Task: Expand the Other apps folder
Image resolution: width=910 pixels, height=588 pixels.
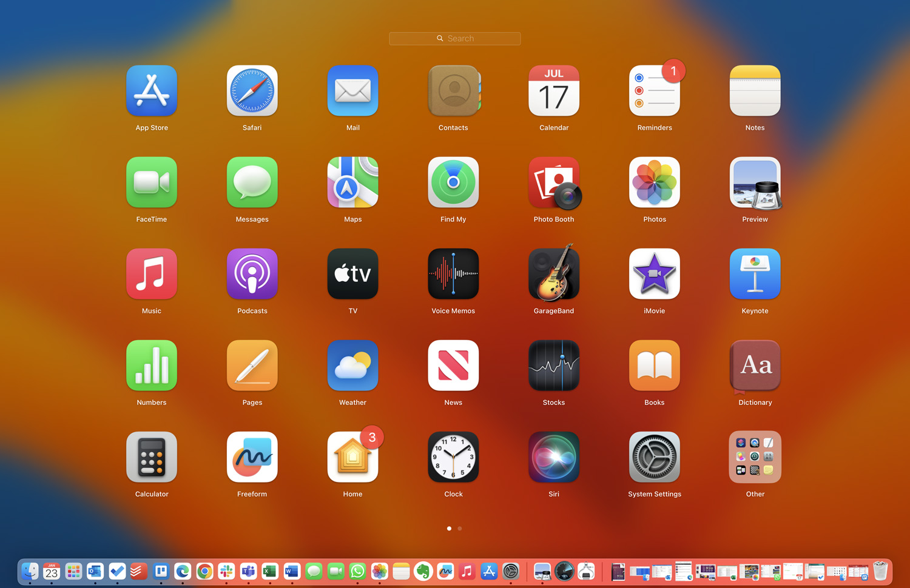Action: [x=755, y=457]
